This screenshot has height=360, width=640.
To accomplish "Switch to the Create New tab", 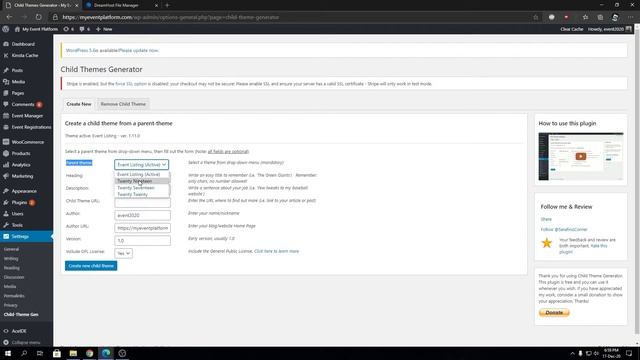I will coord(79,104).
